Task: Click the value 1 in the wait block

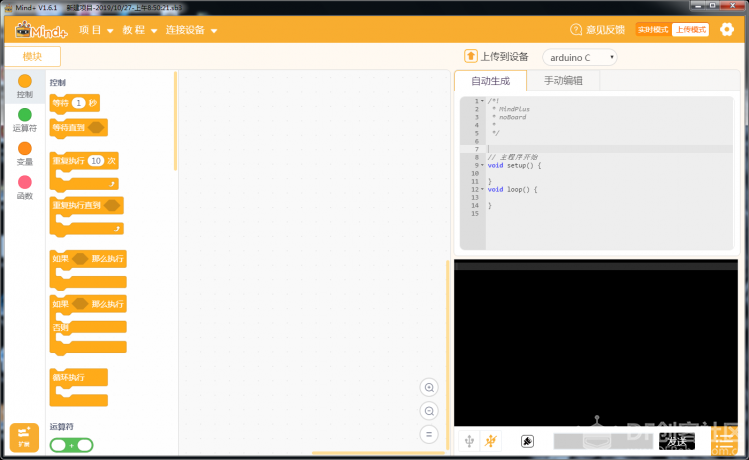Action: [78, 103]
